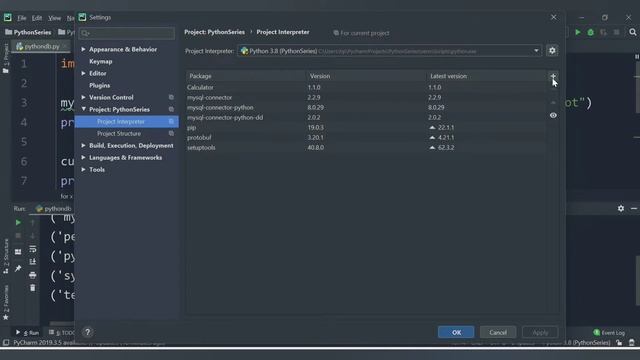Click the Latest version column header
The height and width of the screenshot is (360, 640).
click(x=487, y=76)
